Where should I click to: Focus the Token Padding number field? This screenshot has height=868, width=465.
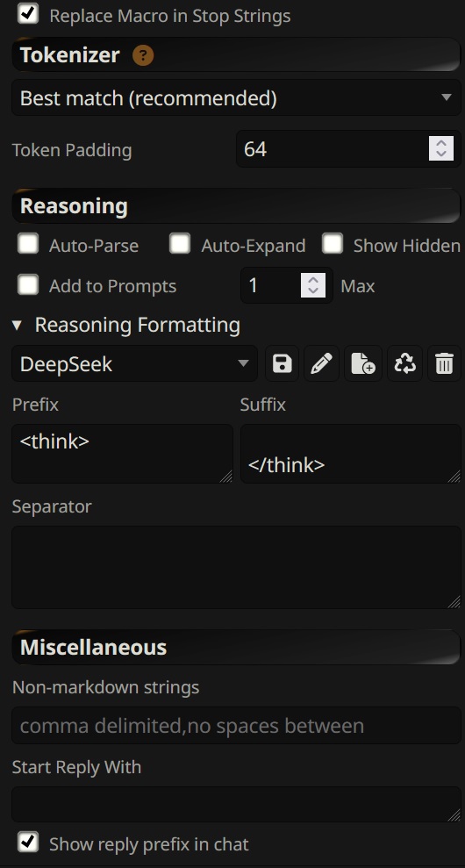pos(349,149)
